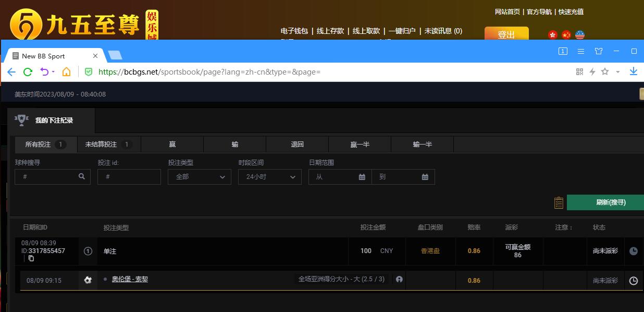Image resolution: width=644 pixels, height=312 pixels.
Task: Open 线上存款 link in site header
Action: pyautogui.click(x=330, y=31)
